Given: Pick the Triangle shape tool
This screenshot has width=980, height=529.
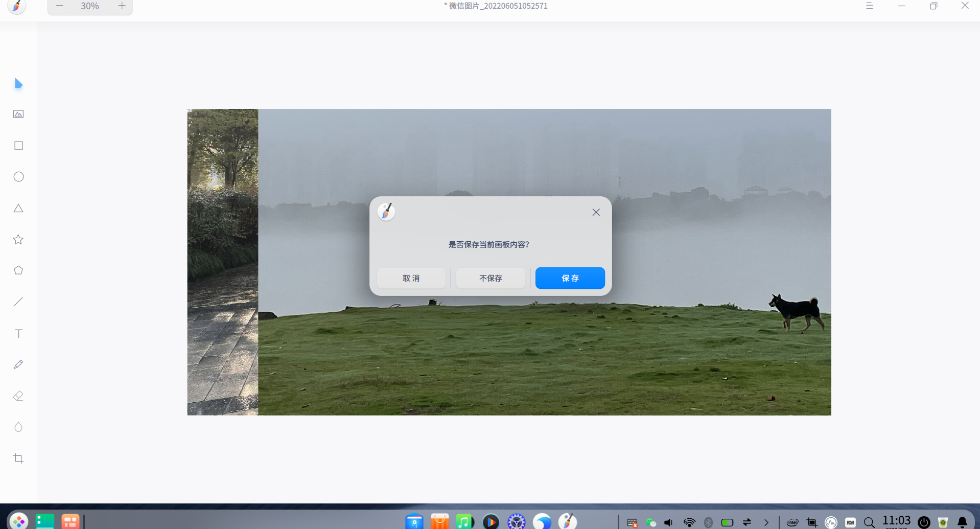Looking at the screenshot, I should click(x=18, y=208).
